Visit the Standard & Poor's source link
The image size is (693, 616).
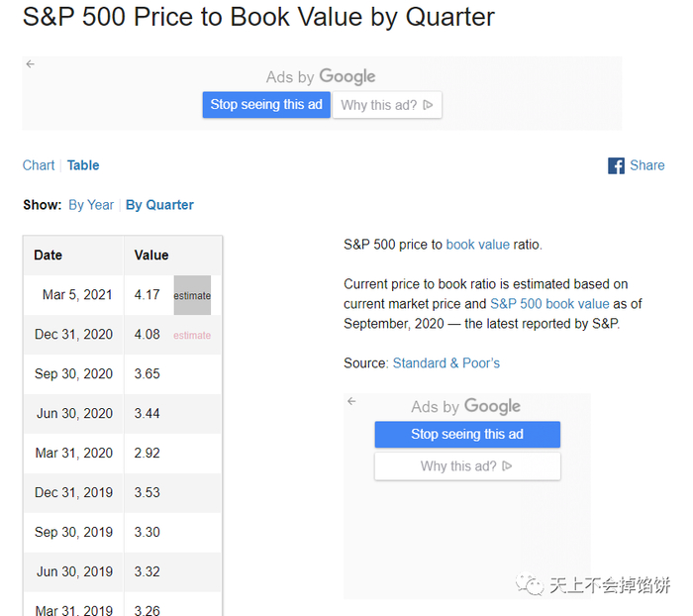pos(446,363)
